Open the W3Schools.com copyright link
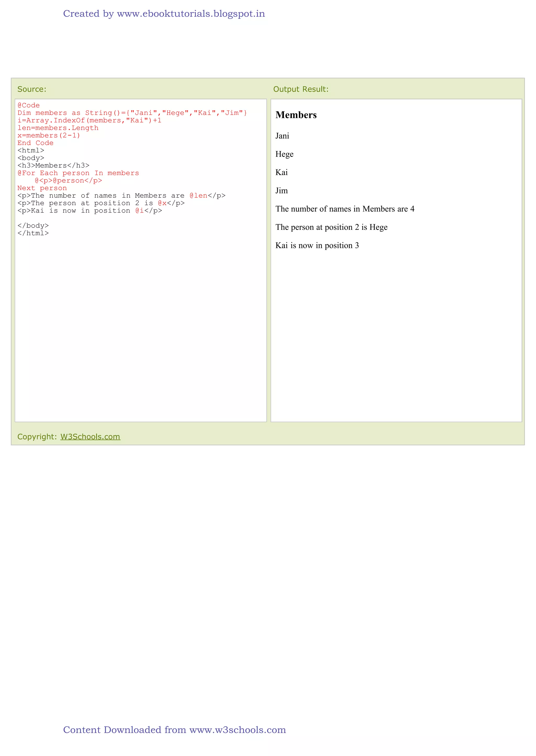 coord(90,436)
